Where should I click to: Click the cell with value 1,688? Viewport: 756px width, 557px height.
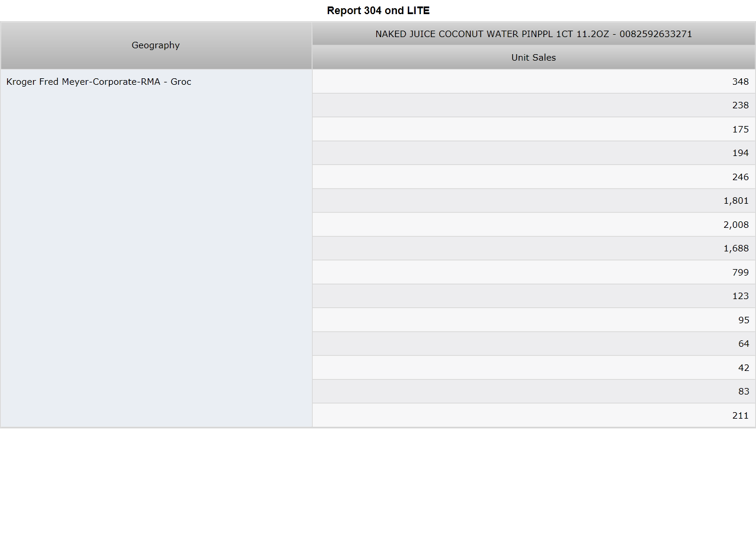[x=533, y=248]
